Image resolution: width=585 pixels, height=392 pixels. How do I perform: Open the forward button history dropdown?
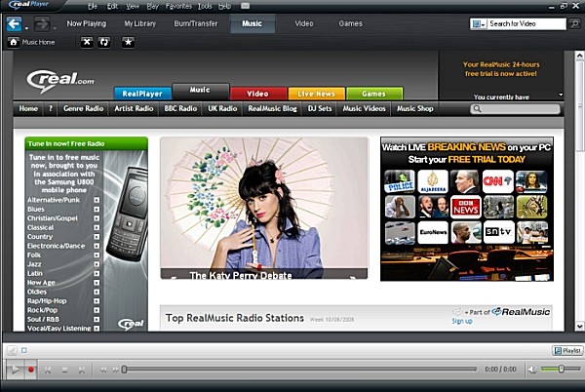point(55,28)
